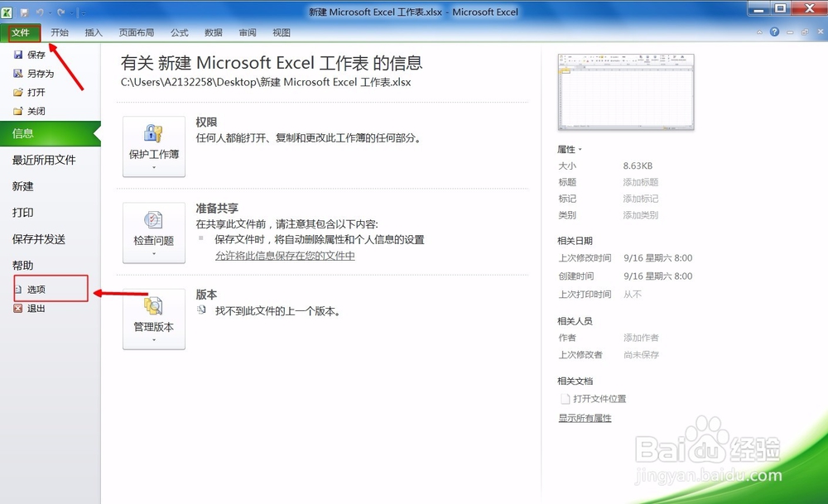Click the Save icon in quick access toolbar

[24, 12]
